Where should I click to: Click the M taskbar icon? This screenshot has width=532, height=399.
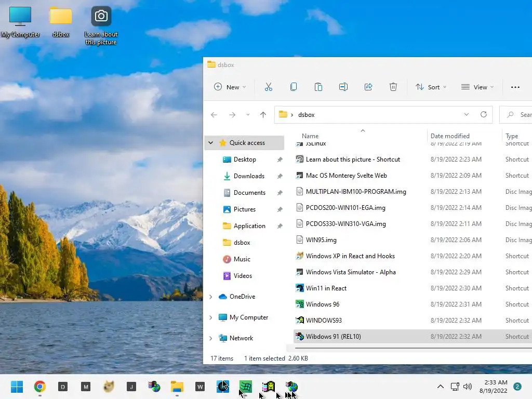pos(86,387)
